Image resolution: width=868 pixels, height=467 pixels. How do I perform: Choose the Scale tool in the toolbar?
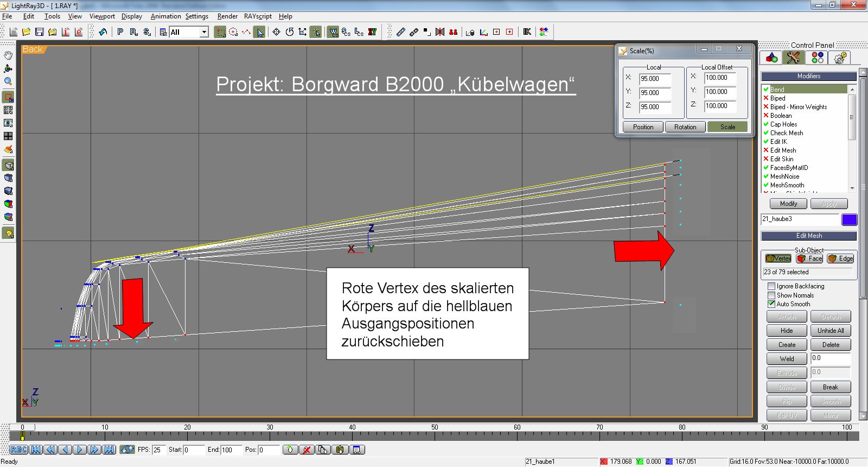coord(302,32)
